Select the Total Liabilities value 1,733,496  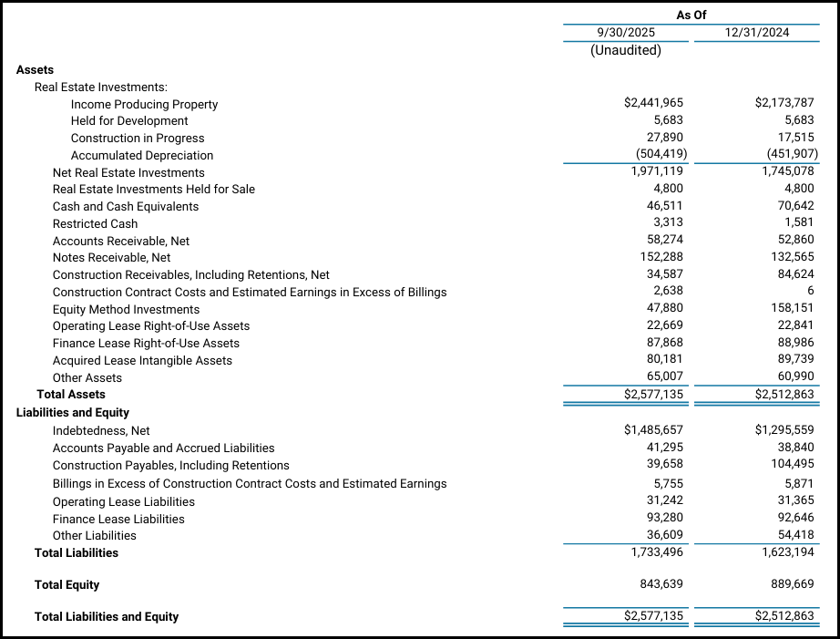point(660,552)
